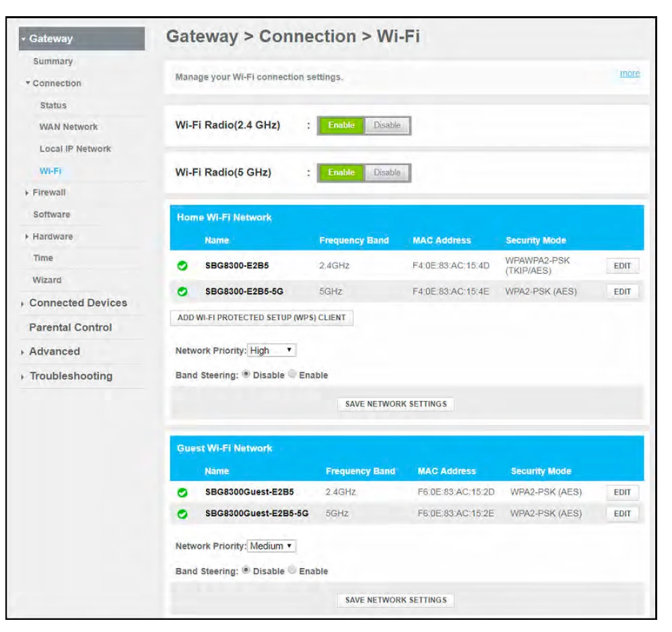Open Guest network priority dropdown set to Medium
The width and height of the screenshot is (672, 632).
272,546
